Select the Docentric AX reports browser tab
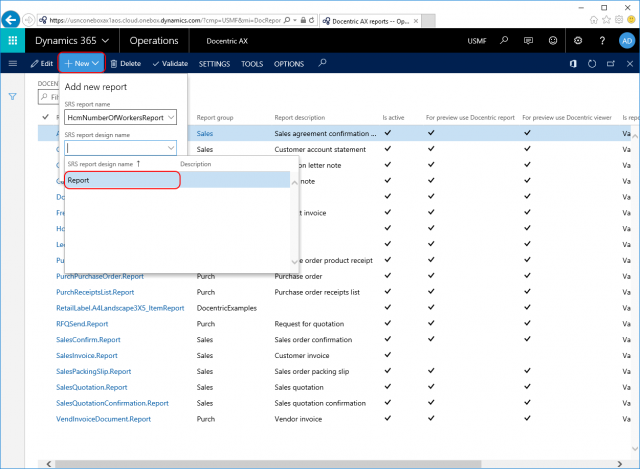 click(370, 21)
